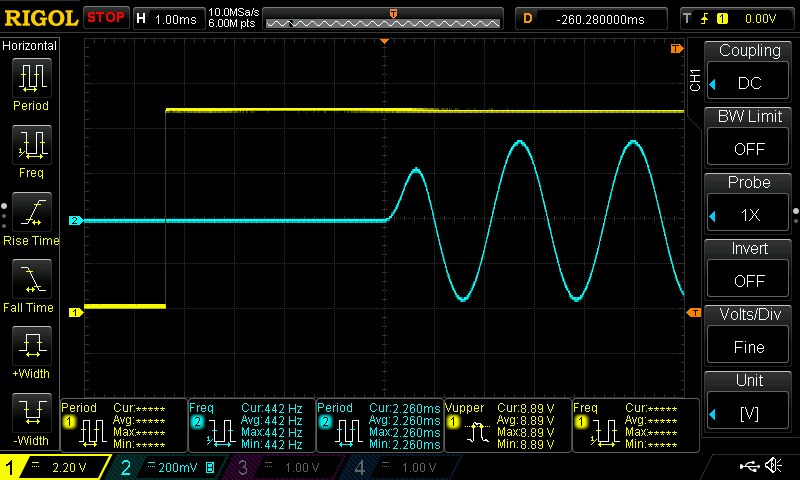The width and height of the screenshot is (800, 480).
Task: Toggle the sound speaker icon
Action: (773, 466)
